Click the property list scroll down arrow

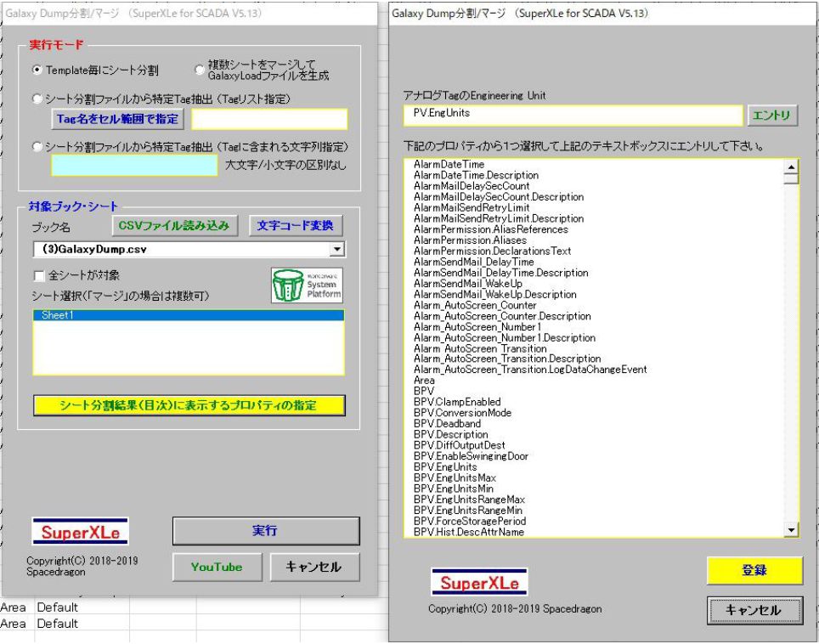tap(791, 530)
